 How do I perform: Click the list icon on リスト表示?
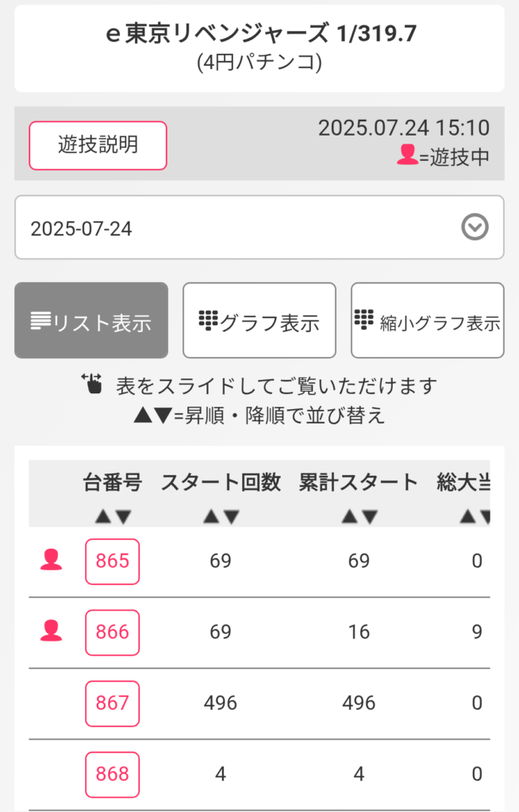[x=40, y=320]
